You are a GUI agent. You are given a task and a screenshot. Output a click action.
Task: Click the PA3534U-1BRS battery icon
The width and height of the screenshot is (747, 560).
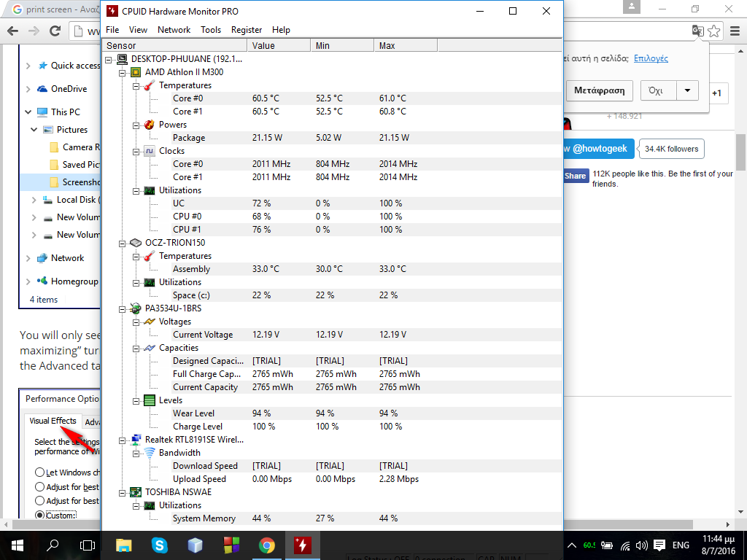[136, 308]
